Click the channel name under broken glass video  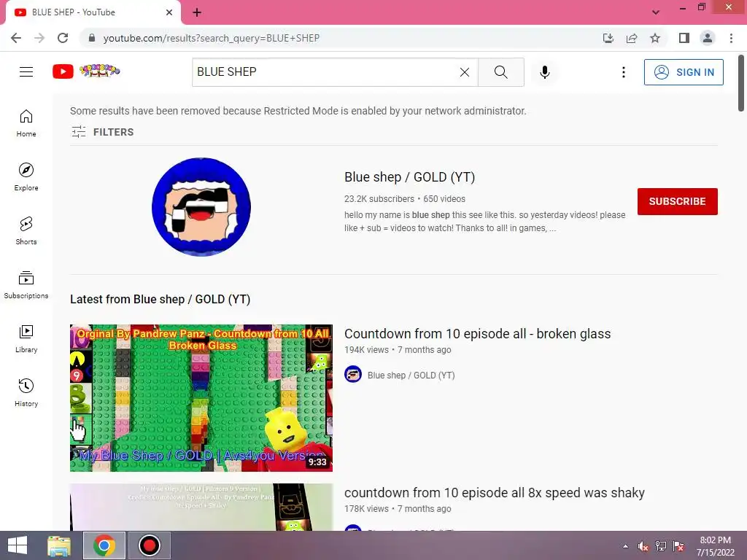coord(411,376)
